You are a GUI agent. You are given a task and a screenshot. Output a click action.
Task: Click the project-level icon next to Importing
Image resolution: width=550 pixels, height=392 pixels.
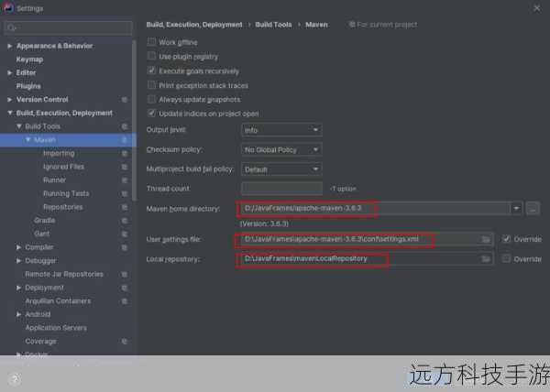[x=124, y=154]
